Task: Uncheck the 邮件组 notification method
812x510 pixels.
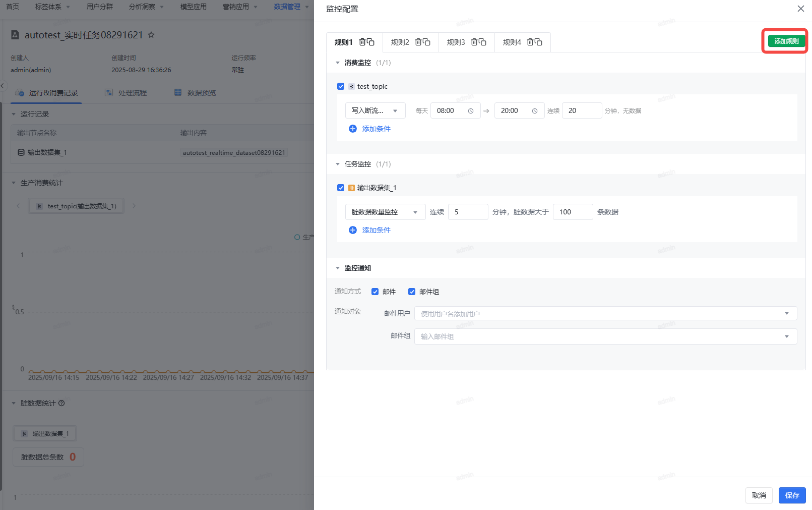Action: point(412,292)
